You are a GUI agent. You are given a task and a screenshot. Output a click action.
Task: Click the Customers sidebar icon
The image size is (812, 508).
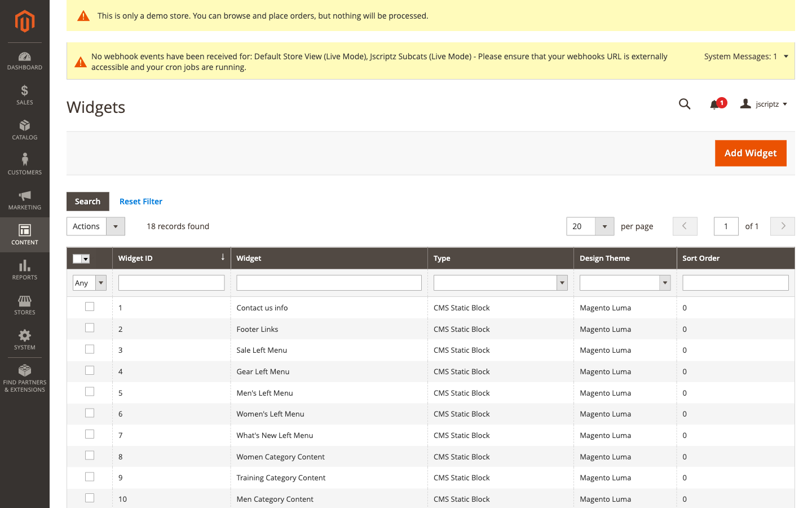[24, 165]
